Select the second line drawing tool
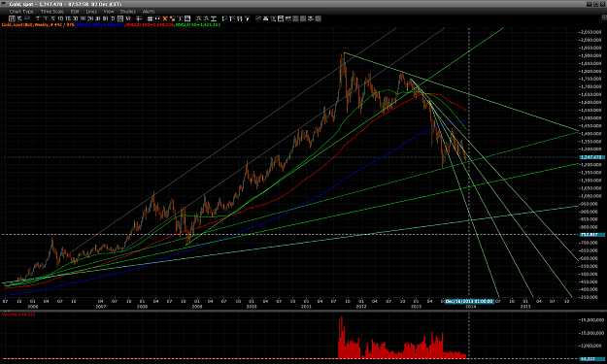Viewport: 607px width, 364px height. click(232, 18)
